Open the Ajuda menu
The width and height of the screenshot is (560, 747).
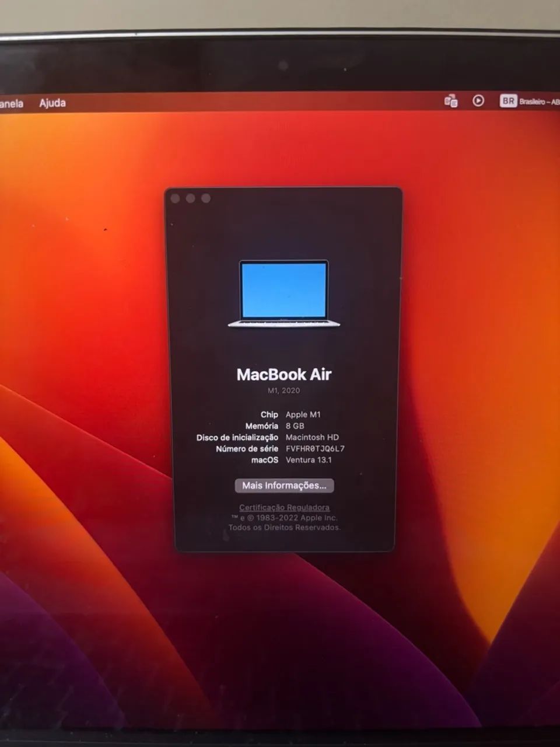tap(52, 103)
